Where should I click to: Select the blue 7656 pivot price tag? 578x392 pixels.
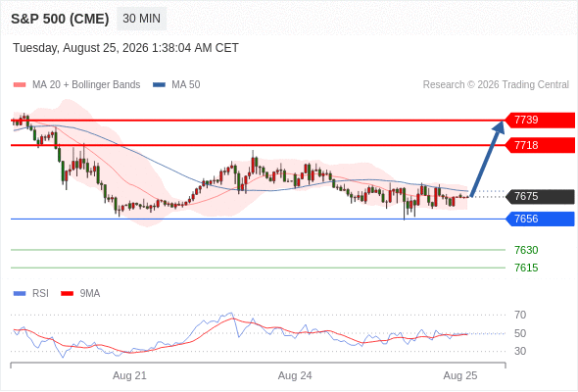point(540,220)
